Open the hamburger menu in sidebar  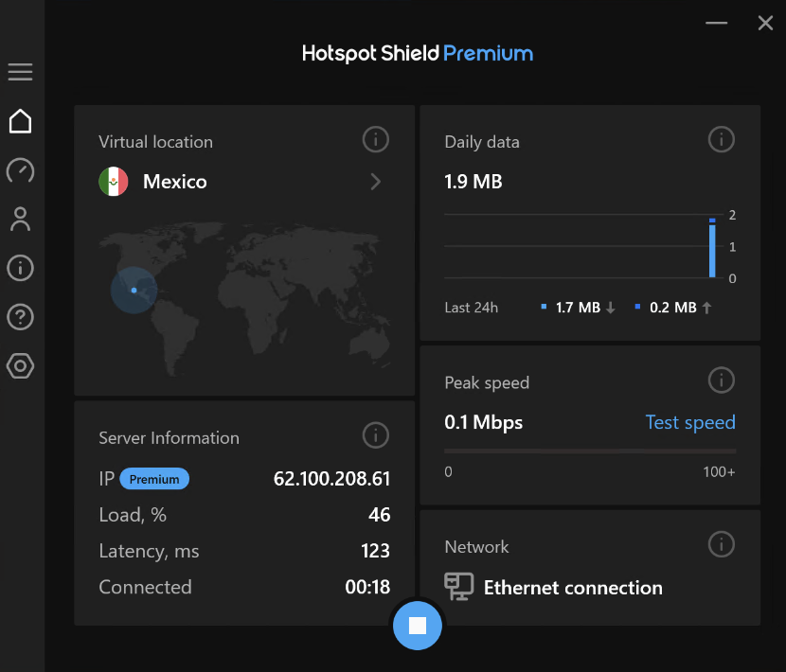click(x=20, y=72)
